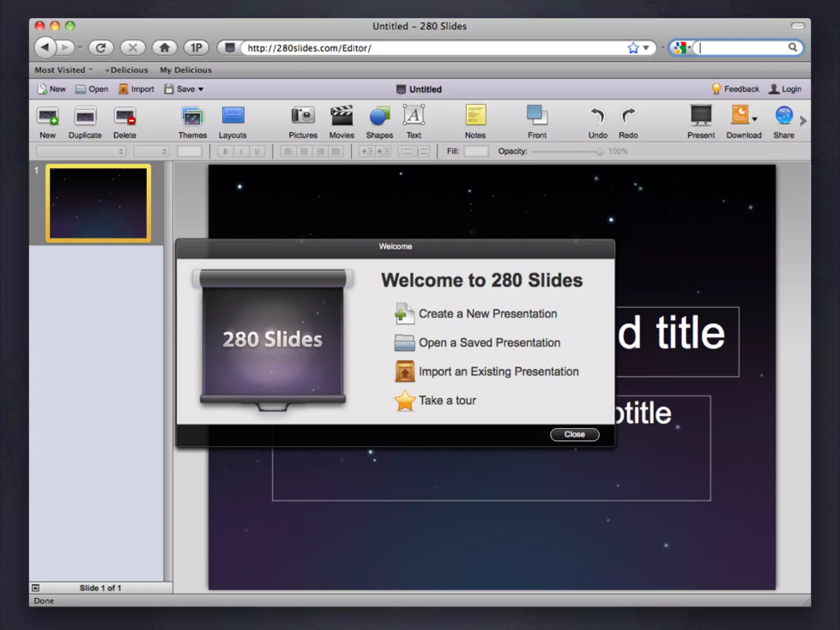The height and width of the screenshot is (630, 840).
Task: Close the Welcome dialog
Action: (x=574, y=434)
